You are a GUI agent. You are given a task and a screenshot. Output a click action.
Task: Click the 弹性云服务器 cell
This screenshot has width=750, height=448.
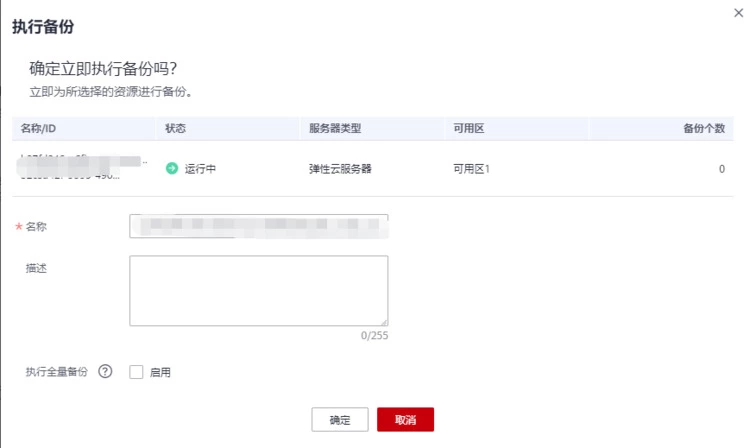340,169
